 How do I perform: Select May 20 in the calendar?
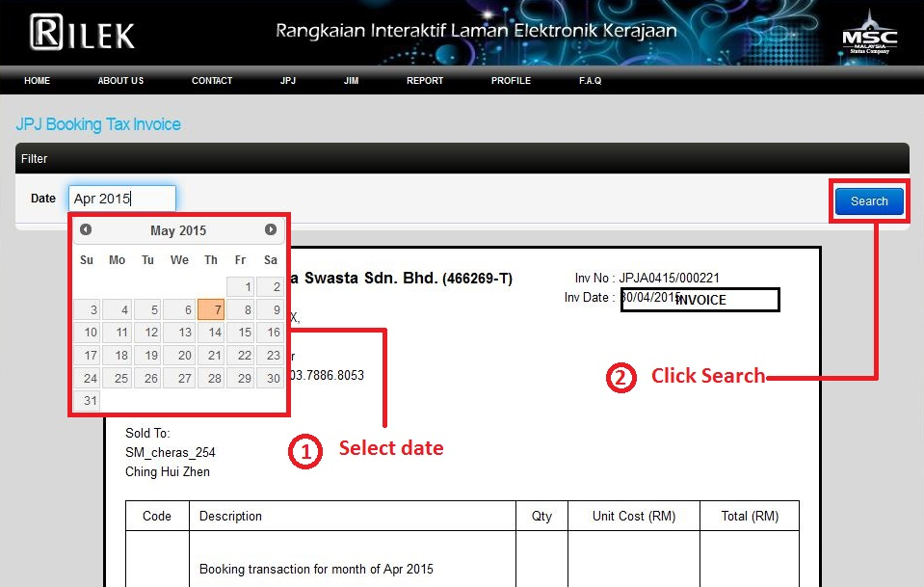pos(179,356)
